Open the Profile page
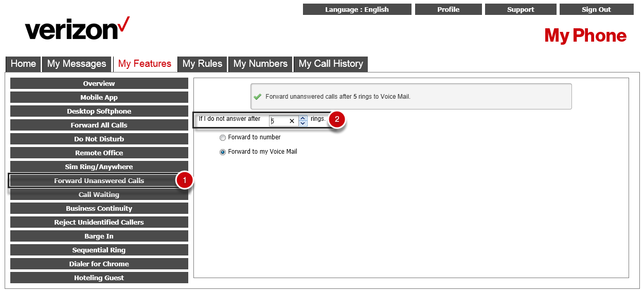The image size is (644, 293). tap(449, 9)
